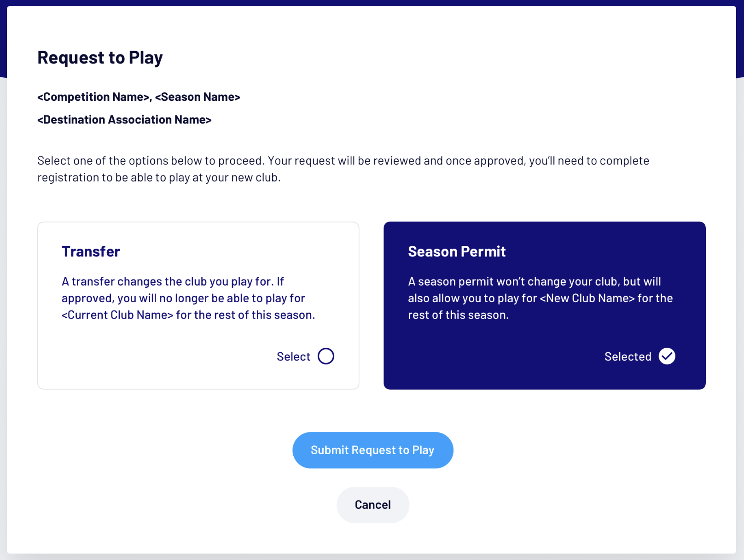Click the "Selected" label in Season Permit card
Viewport: 744px width, 560px height.
click(x=628, y=356)
